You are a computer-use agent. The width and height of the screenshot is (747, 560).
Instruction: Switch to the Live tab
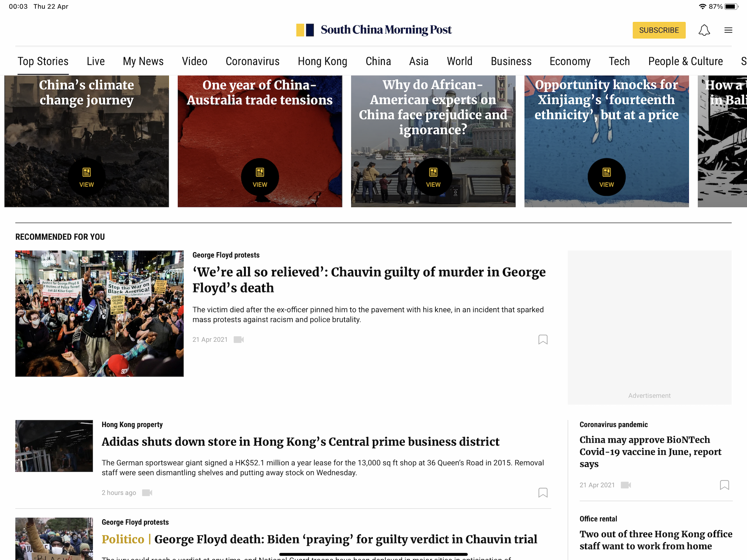point(96,61)
